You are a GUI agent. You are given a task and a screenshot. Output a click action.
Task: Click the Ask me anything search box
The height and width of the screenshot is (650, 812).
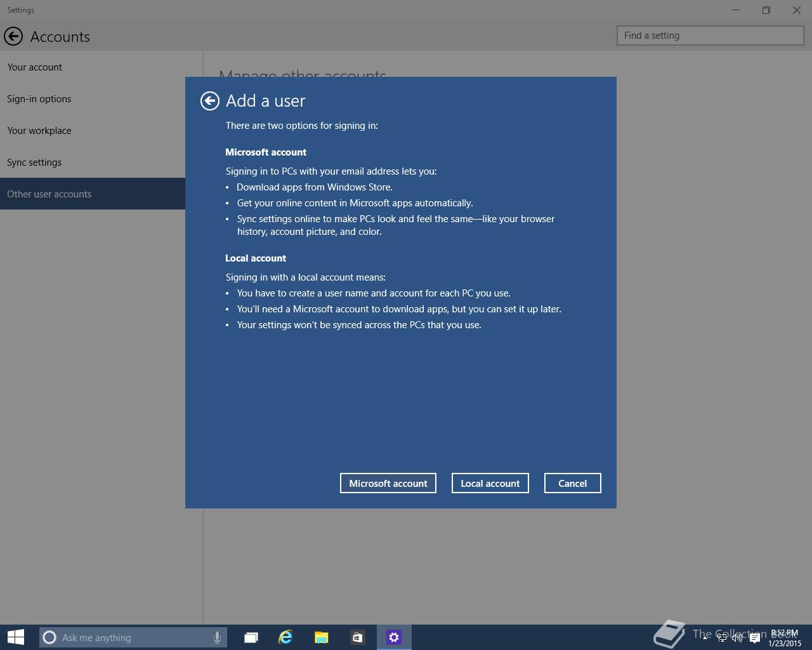pyautogui.click(x=133, y=637)
